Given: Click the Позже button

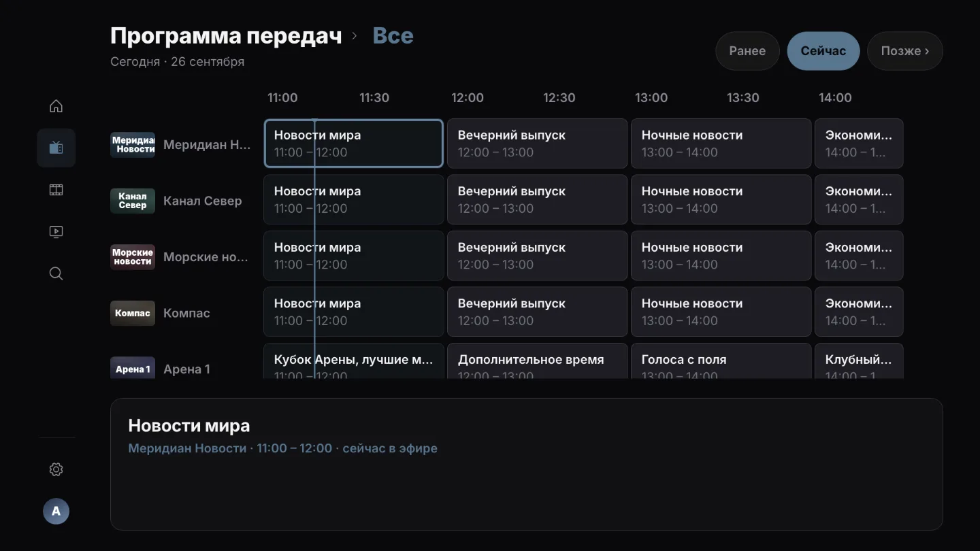Looking at the screenshot, I should point(904,51).
